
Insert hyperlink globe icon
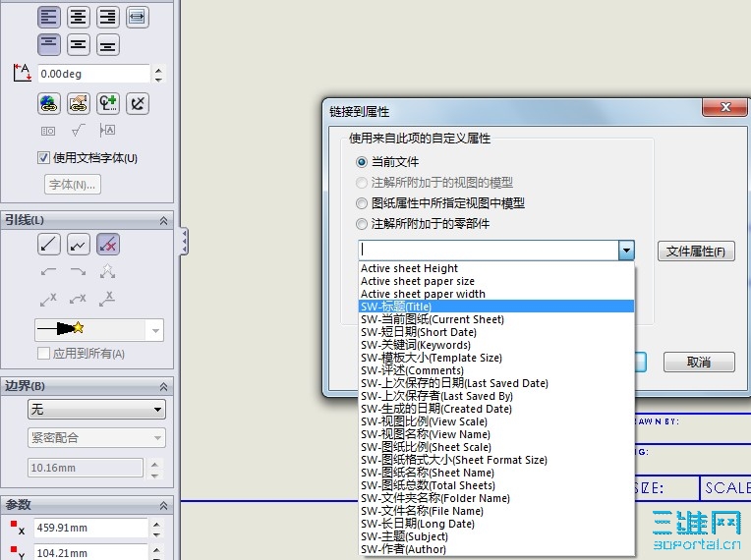tap(49, 103)
